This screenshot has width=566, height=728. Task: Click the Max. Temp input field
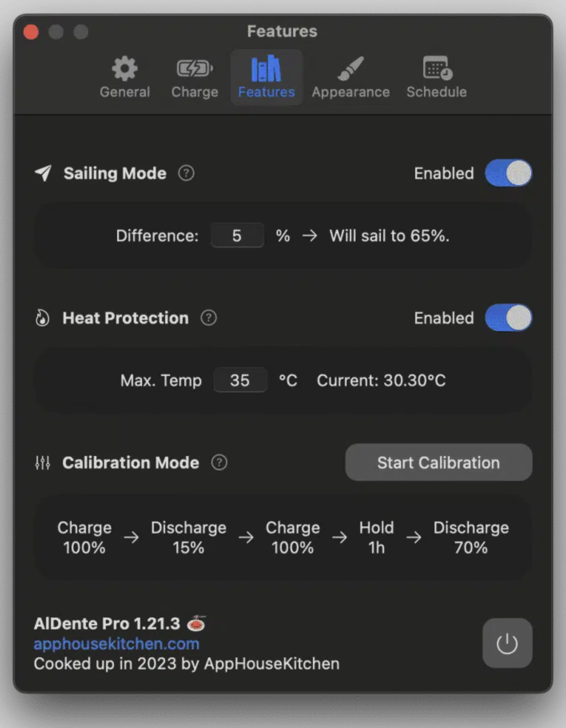click(240, 380)
